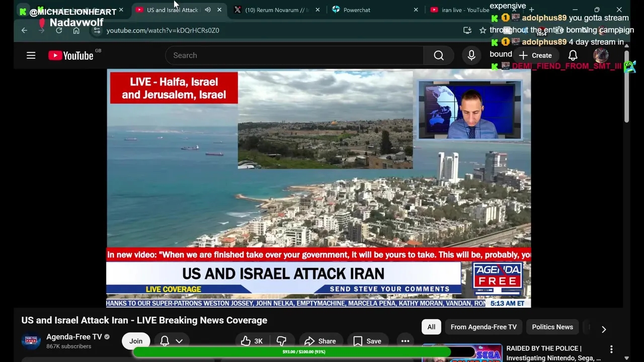Type in the YouTube Search field
Screen dimensions: 644x362
pos(294,55)
